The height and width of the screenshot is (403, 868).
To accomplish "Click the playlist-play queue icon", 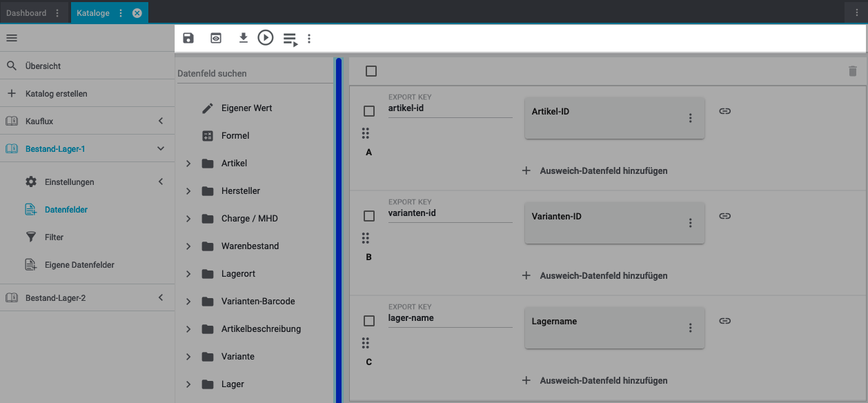I will point(290,39).
